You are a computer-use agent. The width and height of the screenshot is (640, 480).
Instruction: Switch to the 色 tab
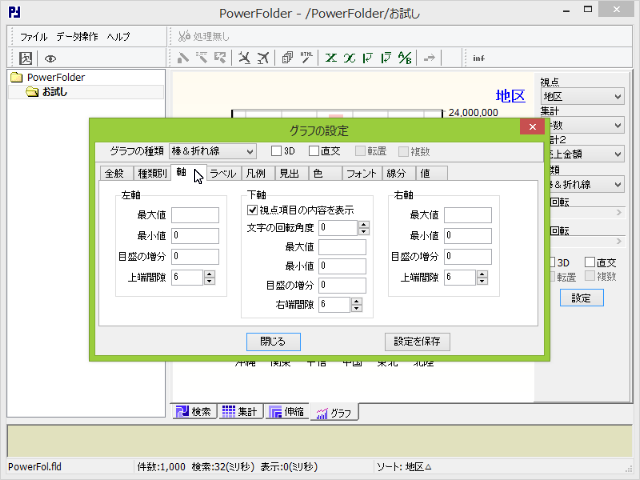point(325,173)
